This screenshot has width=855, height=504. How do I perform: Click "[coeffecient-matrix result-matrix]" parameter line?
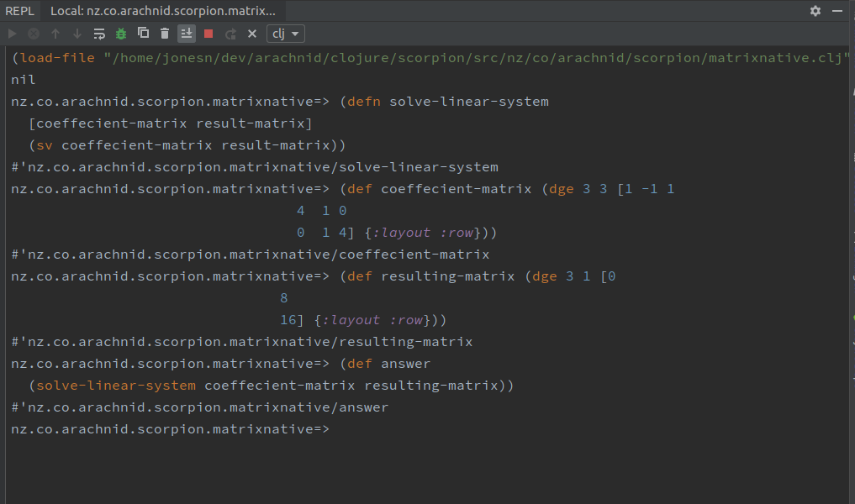pos(170,123)
